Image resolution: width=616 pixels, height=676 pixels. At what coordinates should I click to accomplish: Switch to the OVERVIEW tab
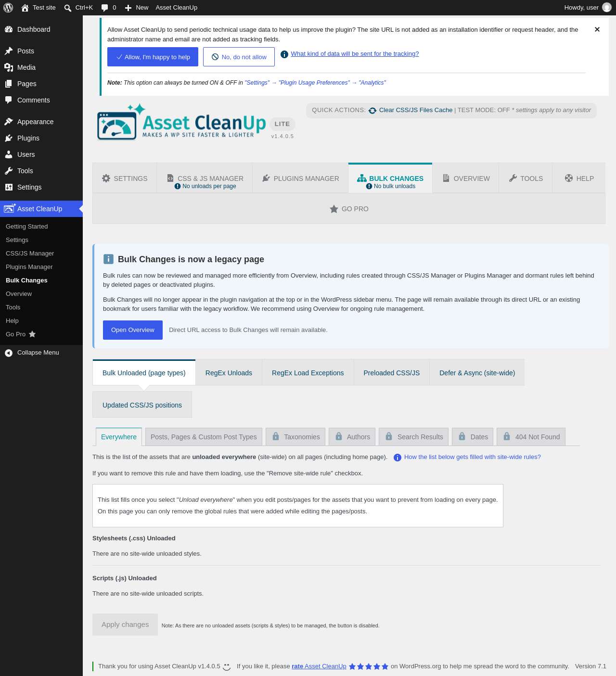pyautogui.click(x=466, y=179)
